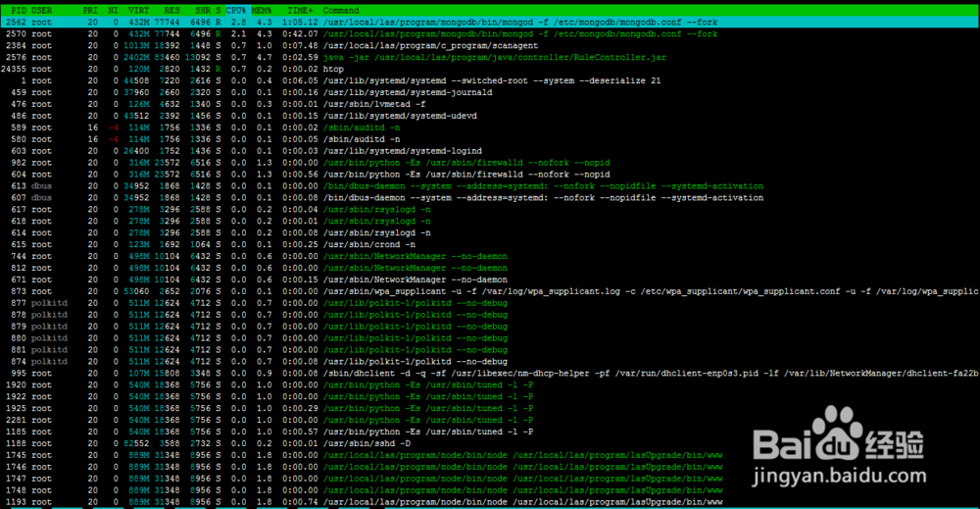Select the highlighted mongod process PID 2562
Viewport: 980px width, 509px height.
[490, 22]
